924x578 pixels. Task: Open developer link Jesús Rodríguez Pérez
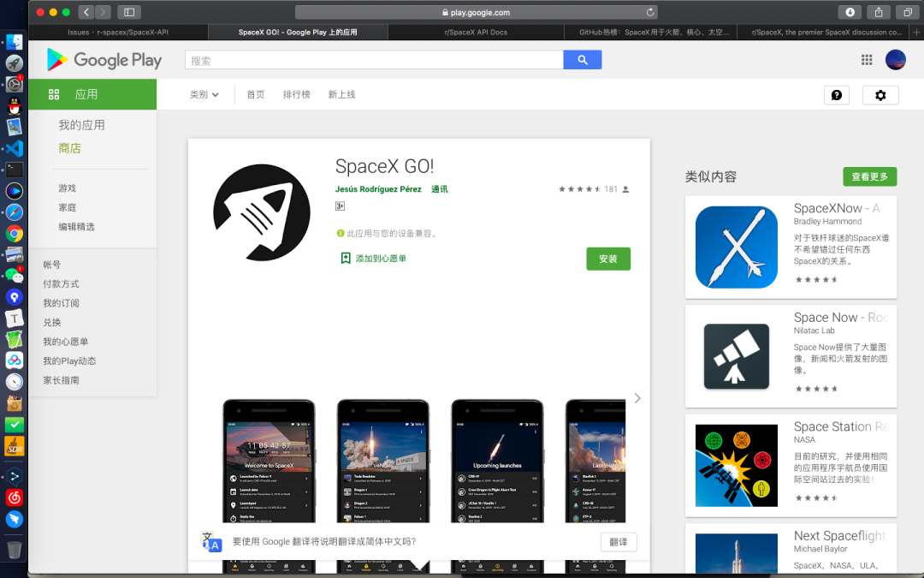pos(380,188)
